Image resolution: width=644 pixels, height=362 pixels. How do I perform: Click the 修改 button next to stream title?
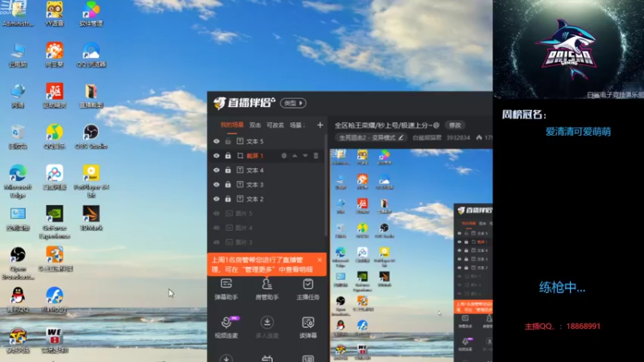pos(455,125)
